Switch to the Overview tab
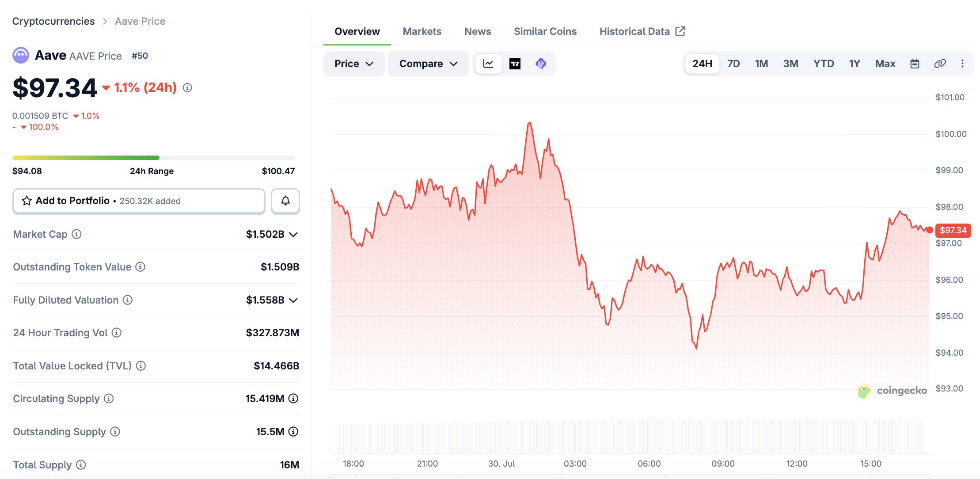This screenshot has height=479, width=980. point(357,31)
